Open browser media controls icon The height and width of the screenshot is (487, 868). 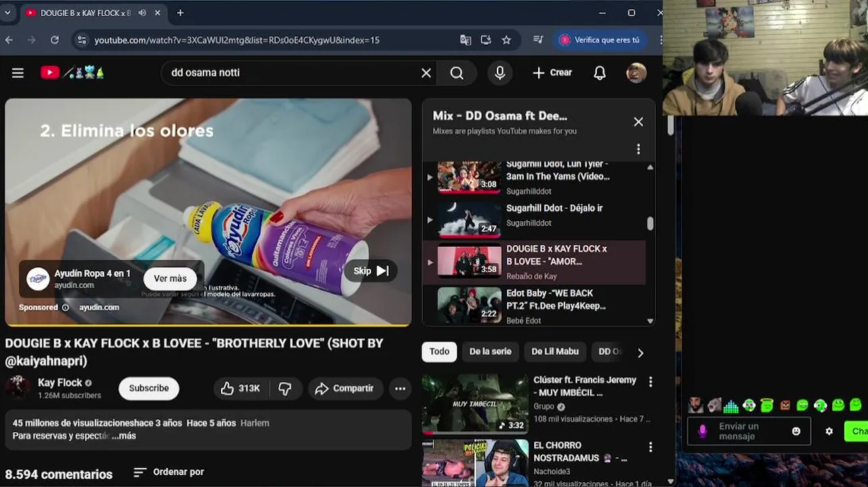click(538, 40)
